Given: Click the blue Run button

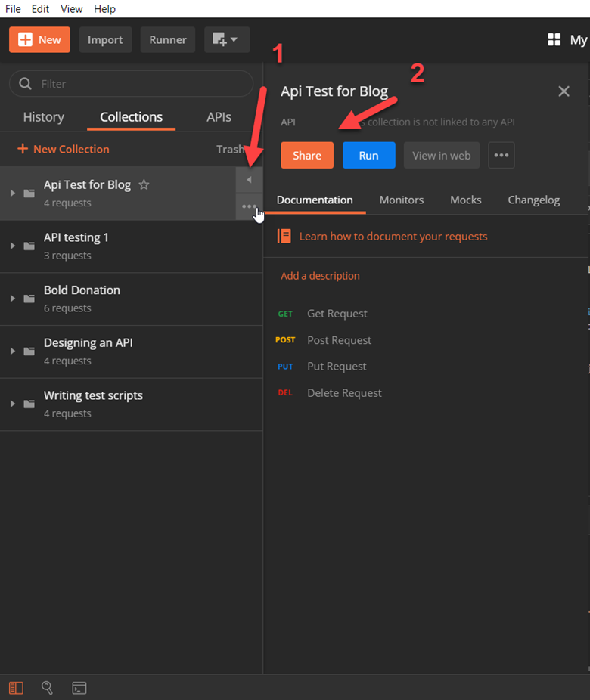Looking at the screenshot, I should click(x=368, y=155).
